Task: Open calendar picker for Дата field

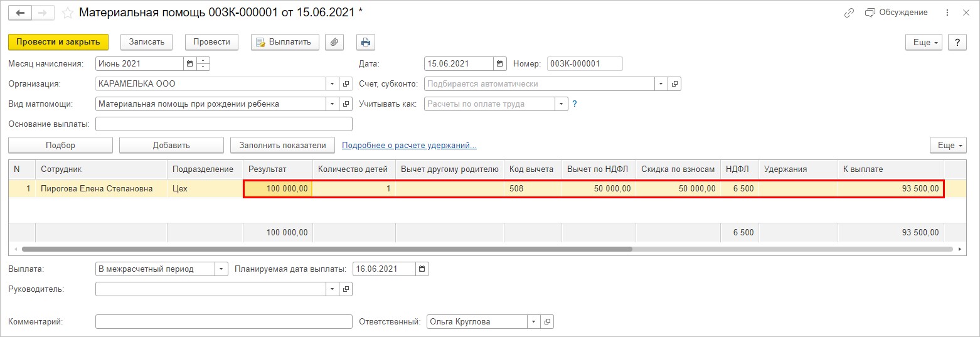Action: coord(500,63)
